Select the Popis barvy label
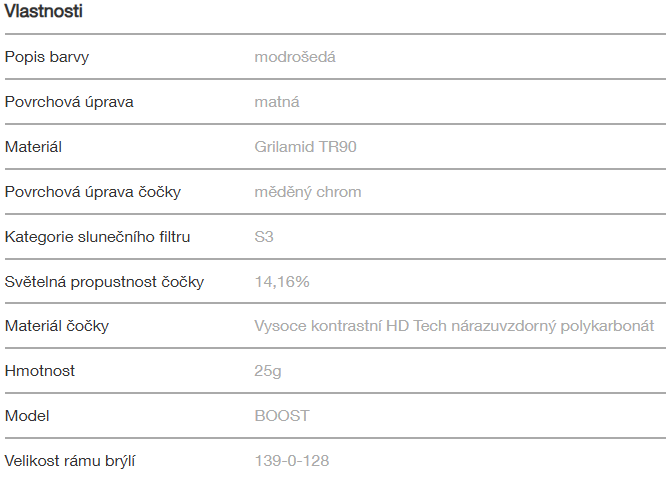 [x=47, y=57]
